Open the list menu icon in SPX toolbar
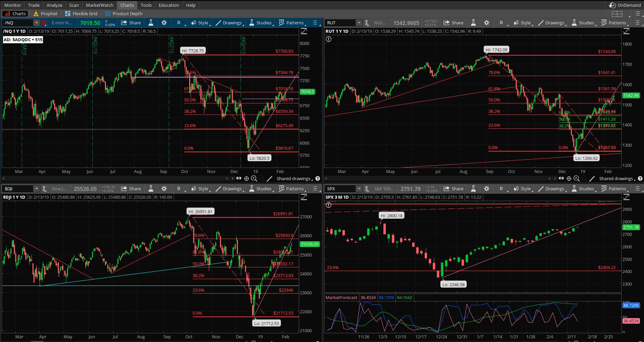This screenshot has height=342, width=644. 638,189
